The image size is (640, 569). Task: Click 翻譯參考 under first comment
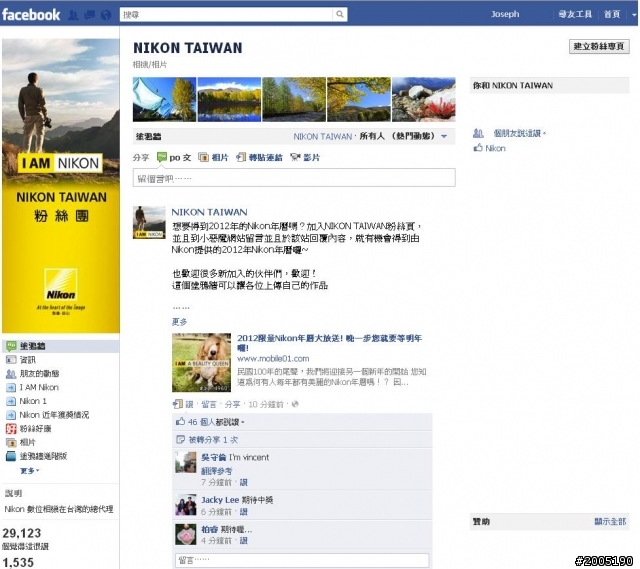pyautogui.click(x=216, y=471)
